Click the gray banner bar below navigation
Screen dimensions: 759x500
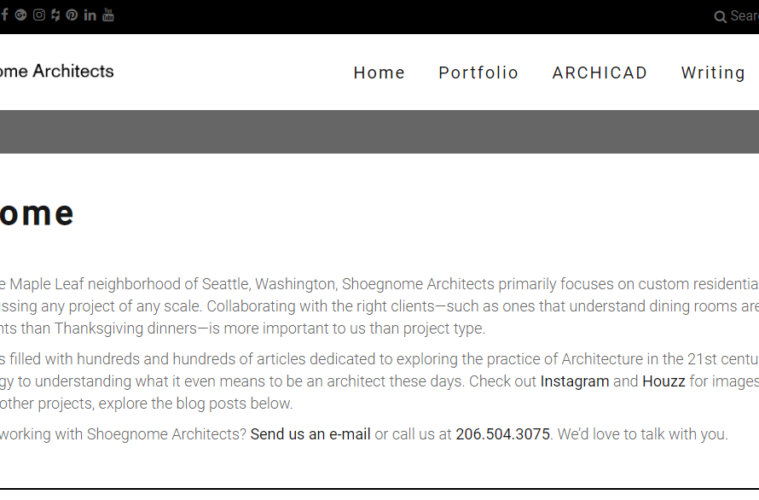(379, 132)
